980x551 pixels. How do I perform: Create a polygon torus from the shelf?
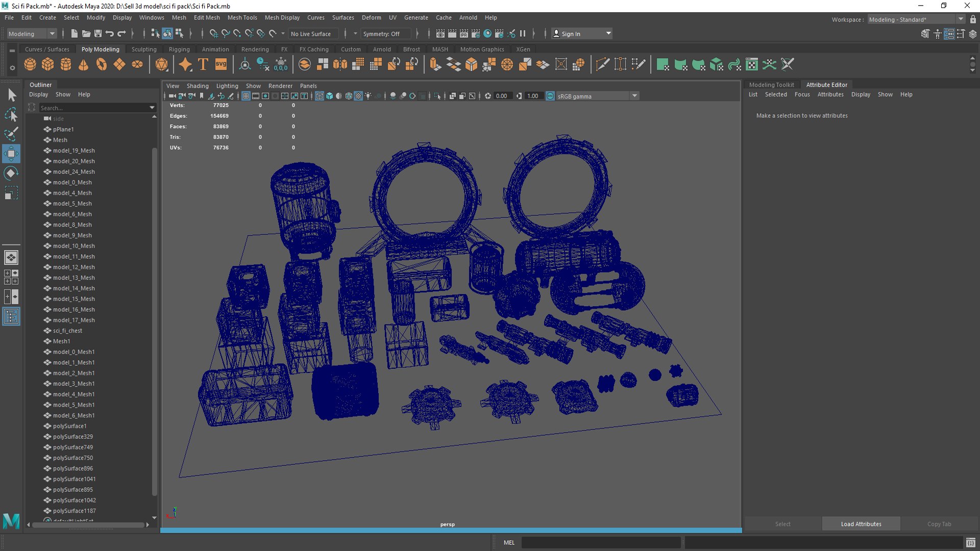coord(102,64)
